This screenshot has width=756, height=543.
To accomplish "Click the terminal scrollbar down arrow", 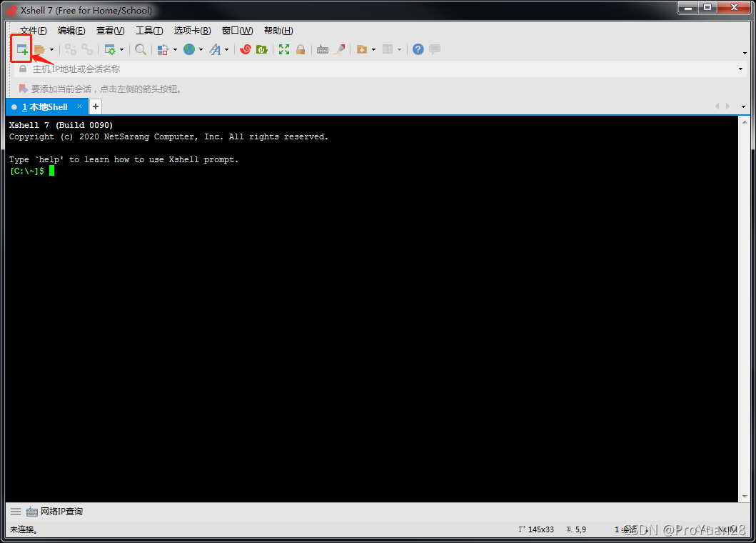I will click(745, 496).
